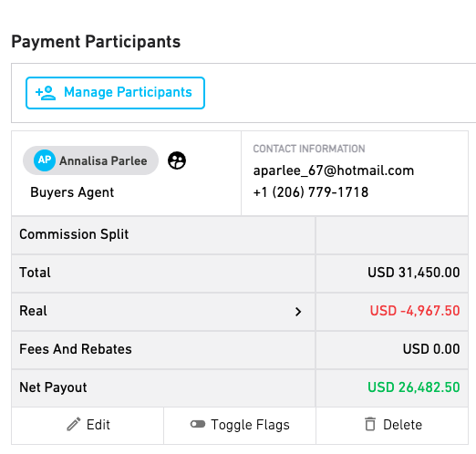Select the Fees And Rebates row
Image resolution: width=476 pixels, height=454 pixels.
[240, 350]
